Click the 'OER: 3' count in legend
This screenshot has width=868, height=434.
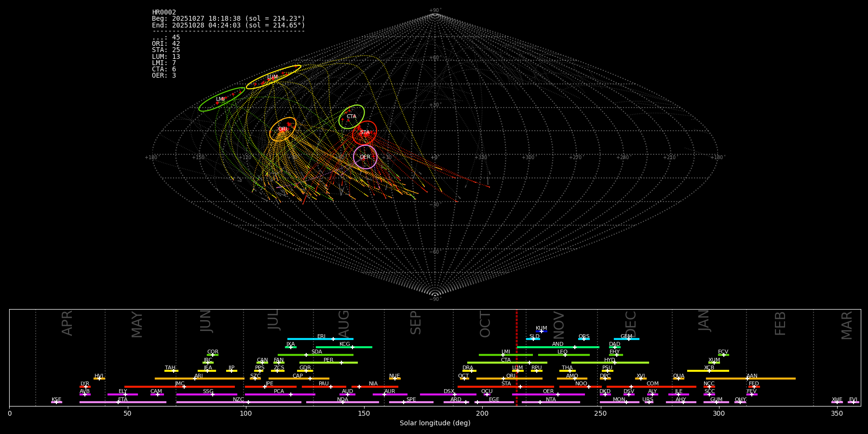tap(164, 76)
